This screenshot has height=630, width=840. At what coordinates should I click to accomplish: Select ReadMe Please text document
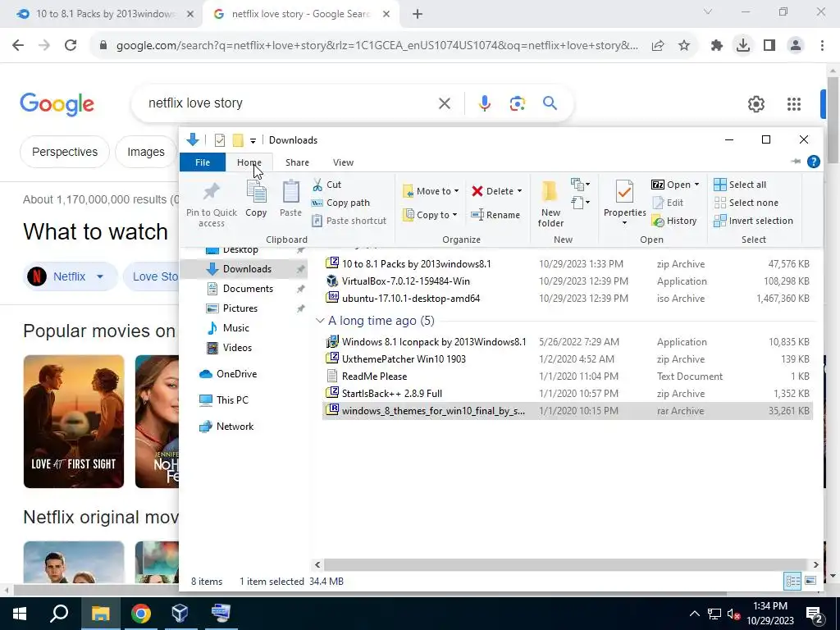568,376
